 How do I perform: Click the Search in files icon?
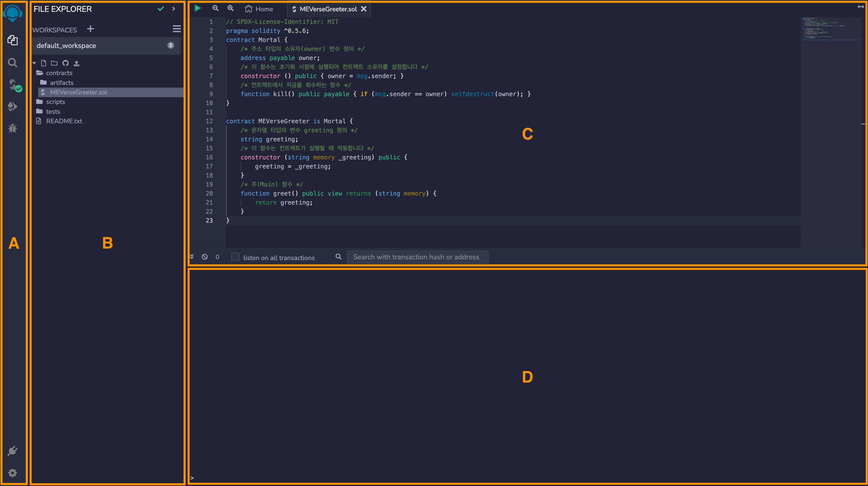tap(13, 63)
